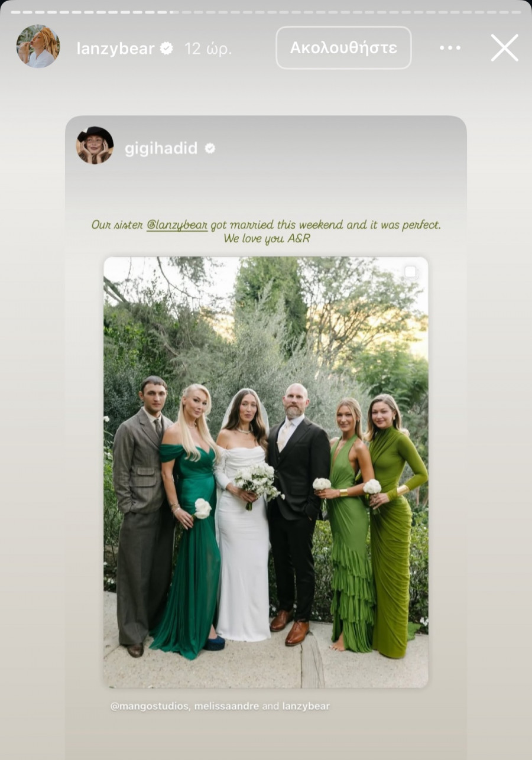532x760 pixels.
Task: Click the underlined @lanzybear mention
Action: 177,225
